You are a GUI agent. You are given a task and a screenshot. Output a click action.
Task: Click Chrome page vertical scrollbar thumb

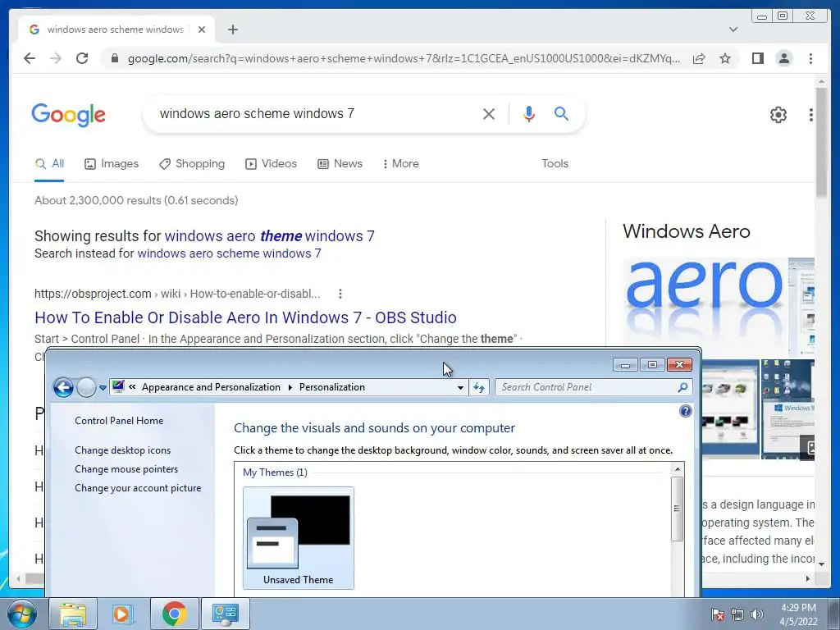pyautogui.click(x=821, y=142)
